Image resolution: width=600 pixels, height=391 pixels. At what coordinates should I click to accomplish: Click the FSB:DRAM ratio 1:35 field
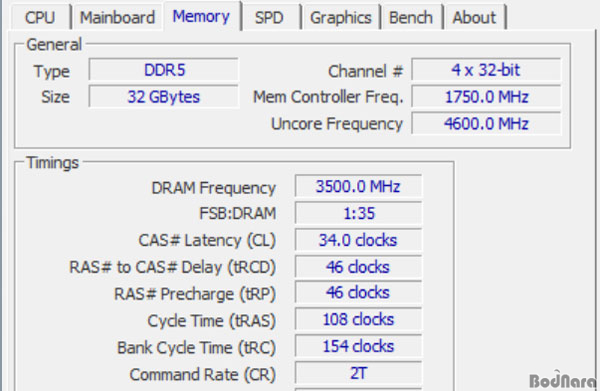tap(358, 213)
